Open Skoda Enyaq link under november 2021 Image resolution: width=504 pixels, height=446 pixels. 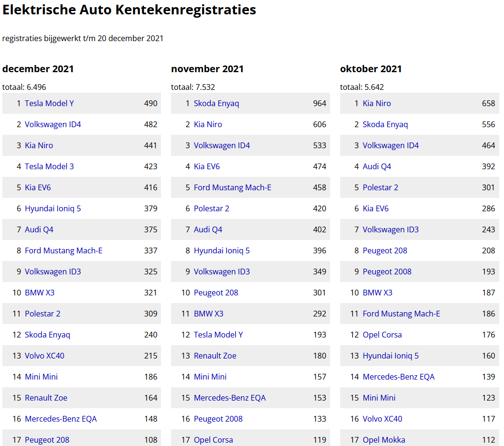(x=216, y=103)
